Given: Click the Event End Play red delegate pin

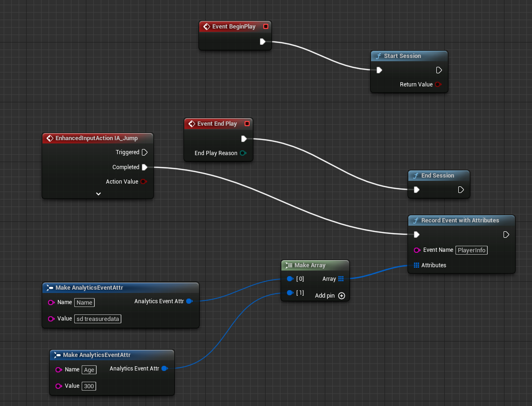Looking at the screenshot, I should pyautogui.click(x=247, y=124).
